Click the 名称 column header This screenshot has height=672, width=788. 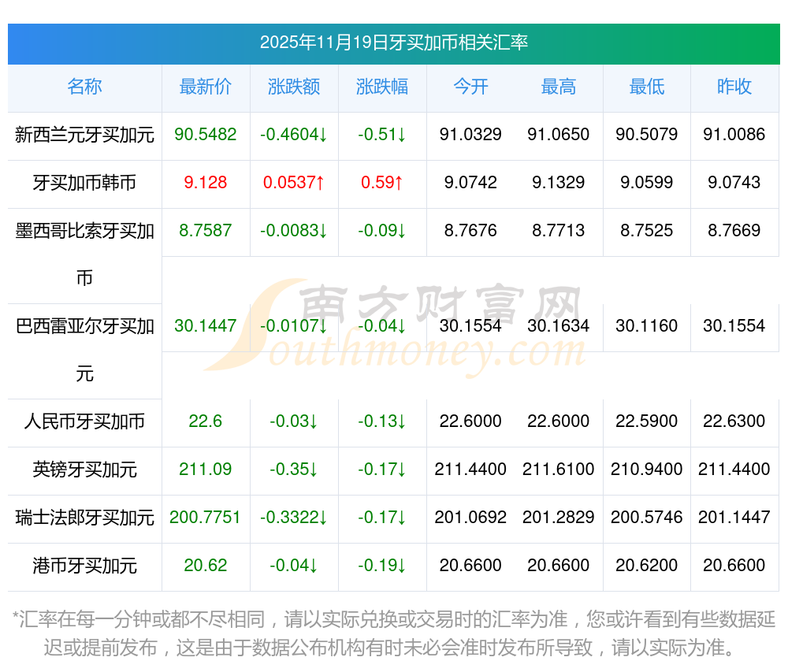click(x=84, y=87)
